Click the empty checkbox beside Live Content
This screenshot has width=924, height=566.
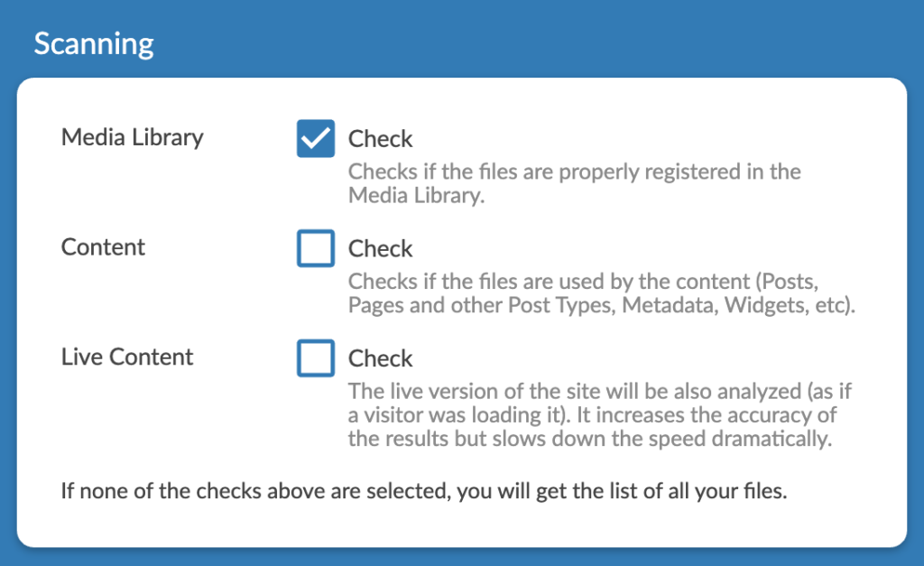[315, 357]
